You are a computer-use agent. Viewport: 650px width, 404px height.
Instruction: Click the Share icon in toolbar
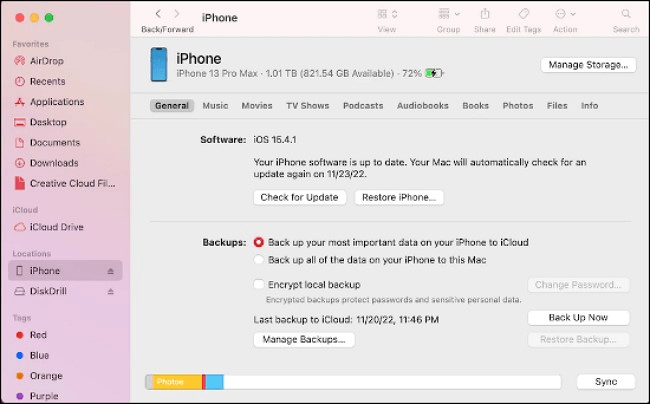(x=485, y=14)
